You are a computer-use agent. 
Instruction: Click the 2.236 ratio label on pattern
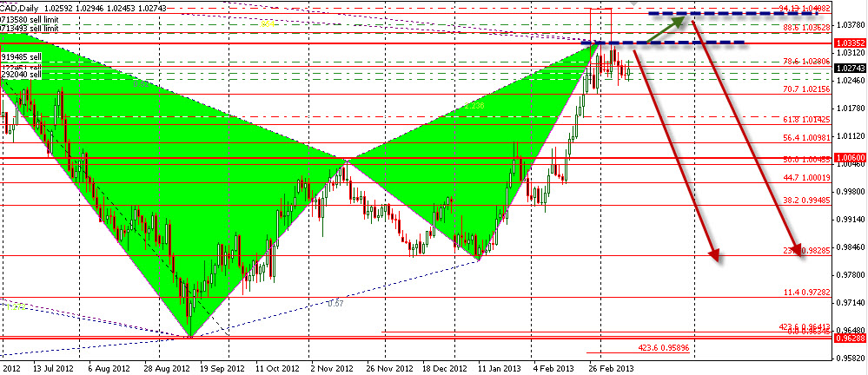pyautogui.click(x=473, y=106)
